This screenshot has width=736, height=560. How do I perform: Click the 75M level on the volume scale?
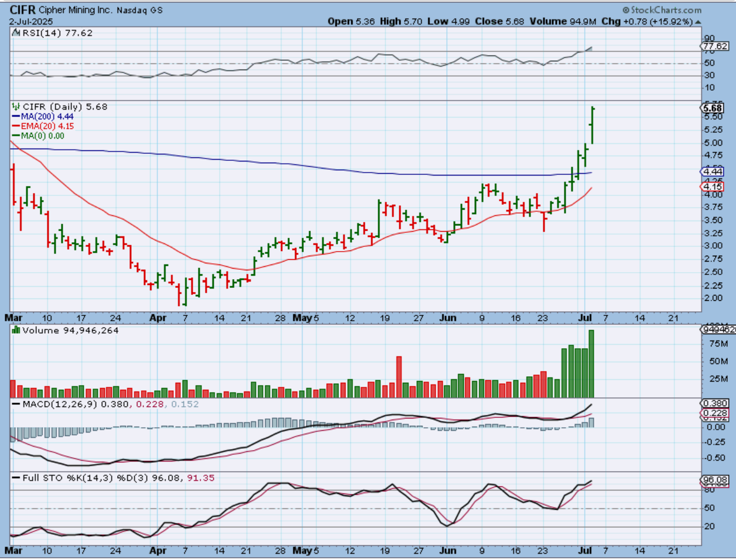(x=718, y=344)
